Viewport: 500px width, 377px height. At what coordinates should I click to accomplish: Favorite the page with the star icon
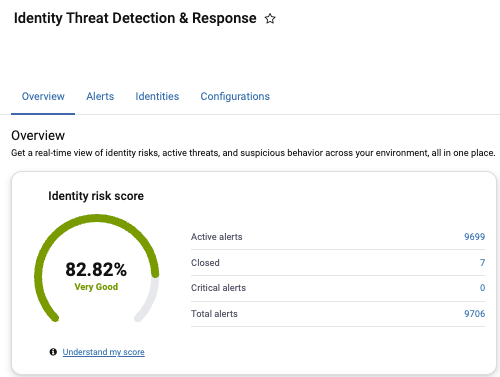point(270,19)
